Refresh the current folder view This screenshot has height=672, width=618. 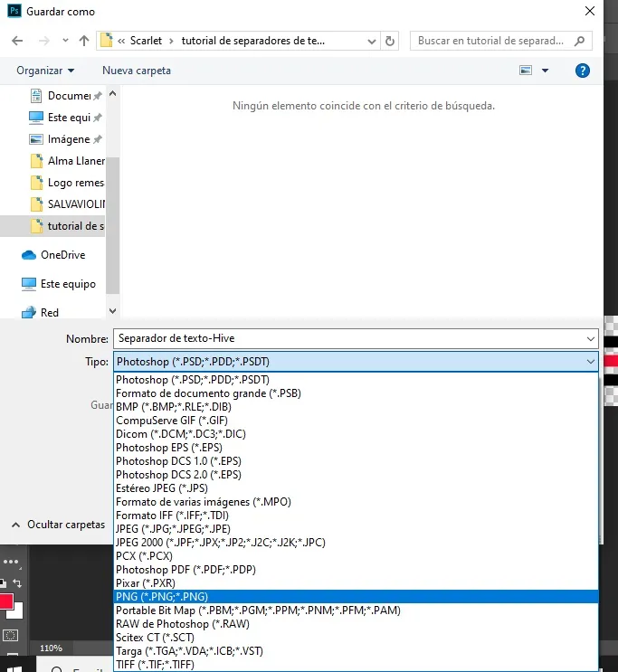(390, 41)
